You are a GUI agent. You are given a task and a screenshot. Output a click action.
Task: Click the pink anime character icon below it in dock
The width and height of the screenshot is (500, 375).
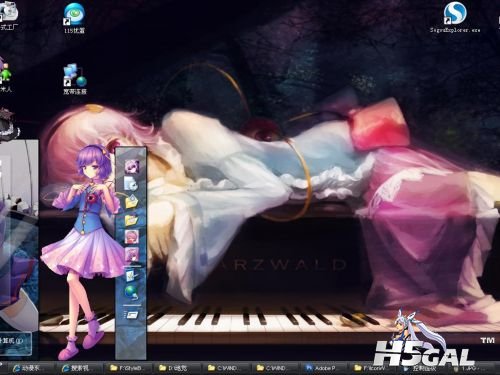click(x=131, y=254)
